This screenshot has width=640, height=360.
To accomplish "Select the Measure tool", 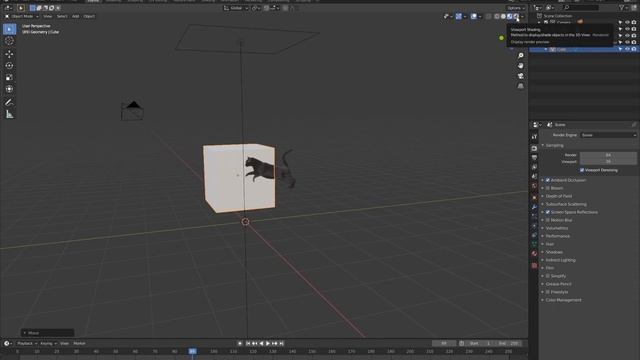I will coord(9,114).
